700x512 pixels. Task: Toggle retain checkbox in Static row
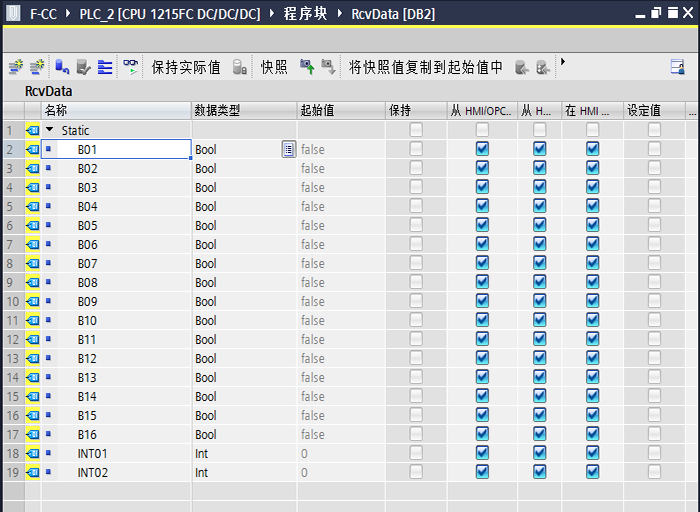point(416,130)
